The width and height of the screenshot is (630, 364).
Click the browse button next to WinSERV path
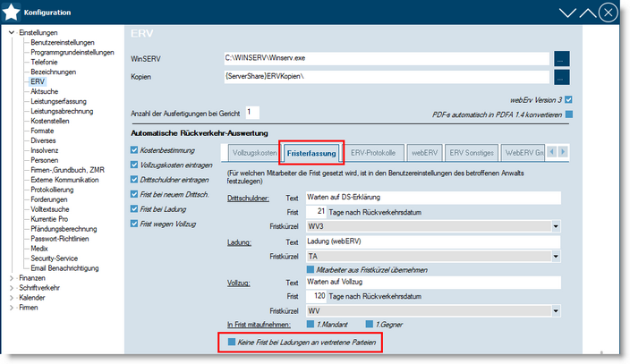point(562,58)
